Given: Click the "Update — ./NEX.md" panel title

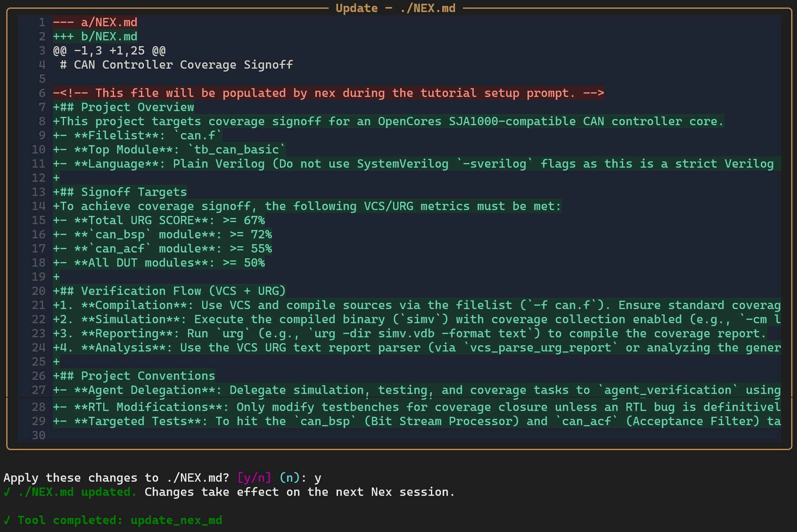Looking at the screenshot, I should pos(396,8).
